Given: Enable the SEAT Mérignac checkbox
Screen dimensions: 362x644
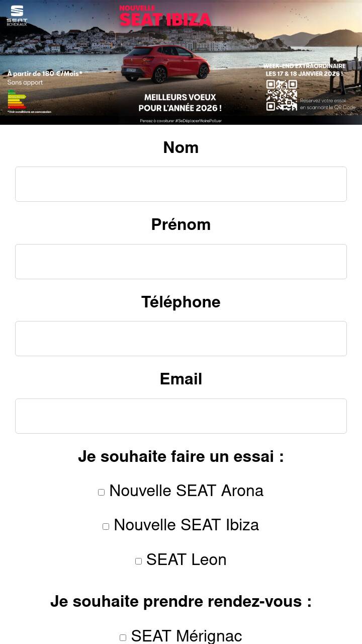Looking at the screenshot, I should (123, 637).
